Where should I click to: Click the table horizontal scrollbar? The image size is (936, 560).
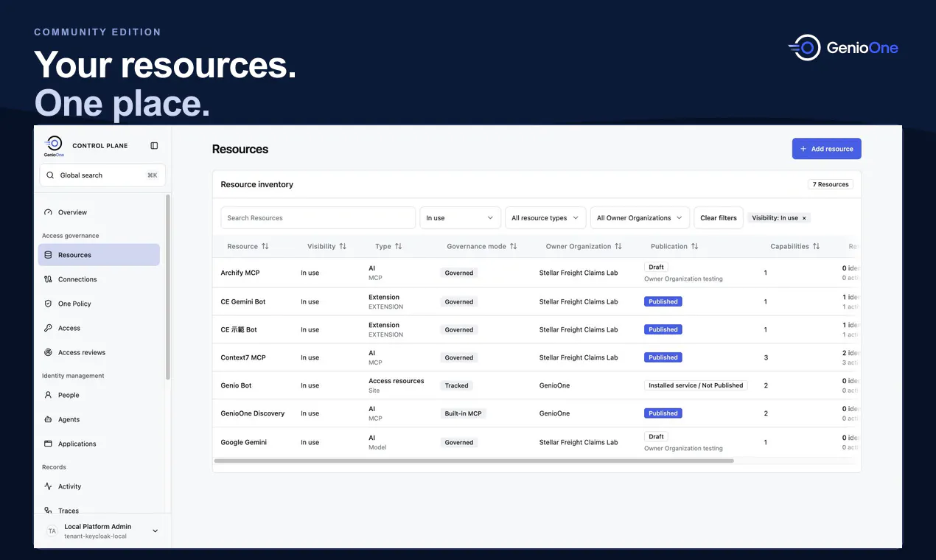click(474, 461)
